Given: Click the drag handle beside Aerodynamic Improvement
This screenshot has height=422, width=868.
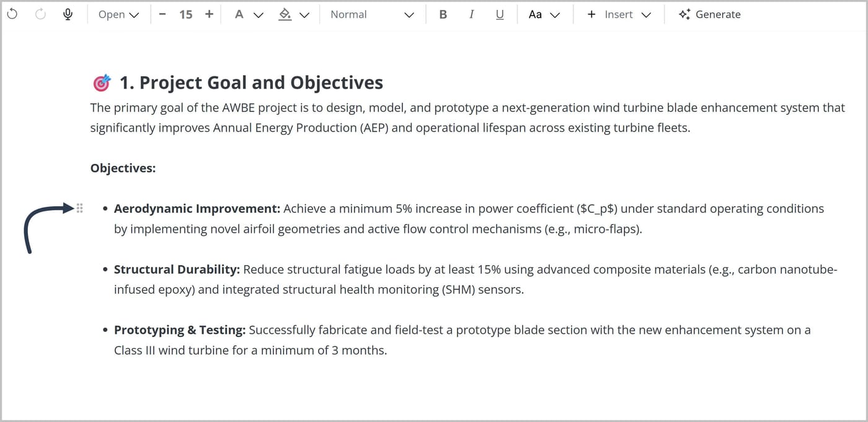Looking at the screenshot, I should (79, 209).
